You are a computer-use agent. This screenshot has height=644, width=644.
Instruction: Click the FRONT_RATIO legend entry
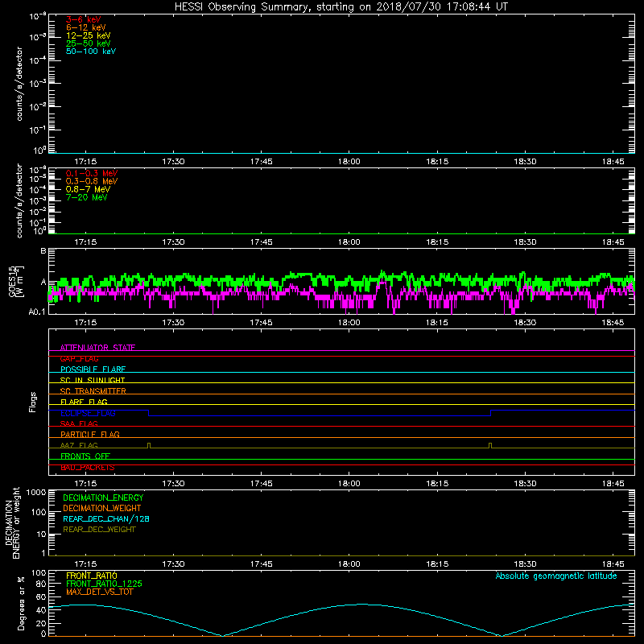[92, 576]
